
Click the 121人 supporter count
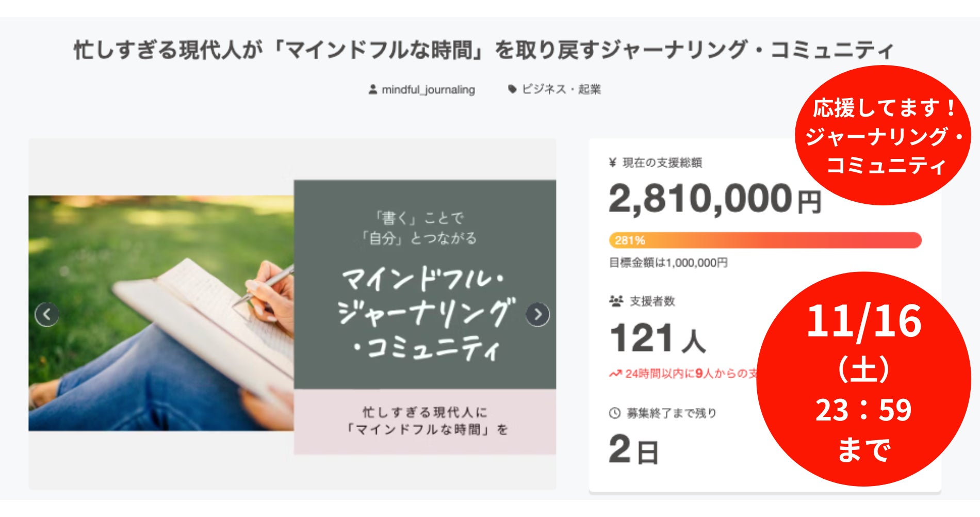pyautogui.click(x=657, y=338)
